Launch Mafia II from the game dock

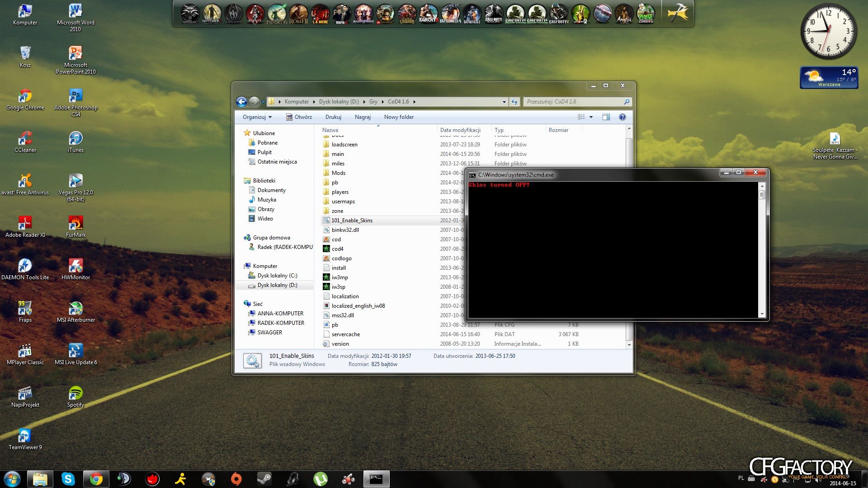pyautogui.click(x=342, y=14)
